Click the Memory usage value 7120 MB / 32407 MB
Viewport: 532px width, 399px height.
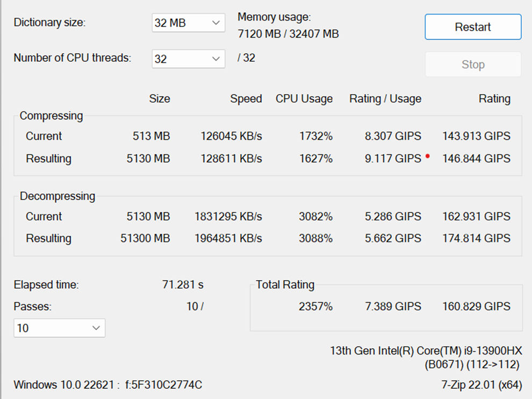coord(288,34)
